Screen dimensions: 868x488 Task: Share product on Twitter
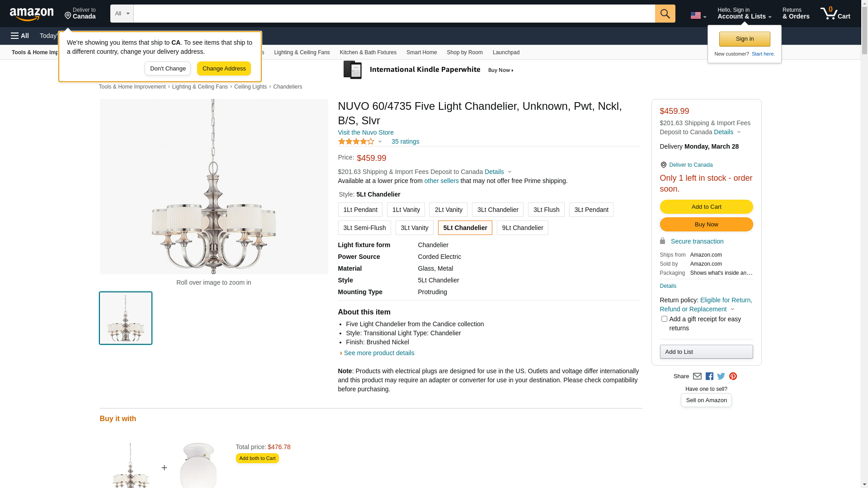click(721, 376)
